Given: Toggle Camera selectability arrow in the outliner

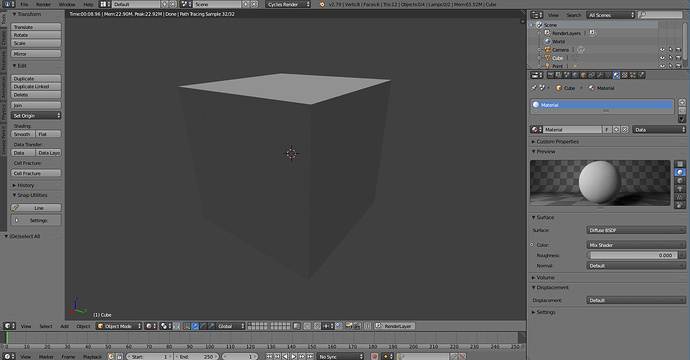Looking at the screenshot, I should 671,50.
